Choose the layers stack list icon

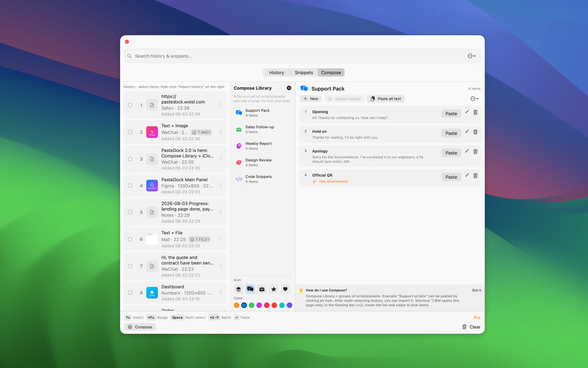point(238,289)
